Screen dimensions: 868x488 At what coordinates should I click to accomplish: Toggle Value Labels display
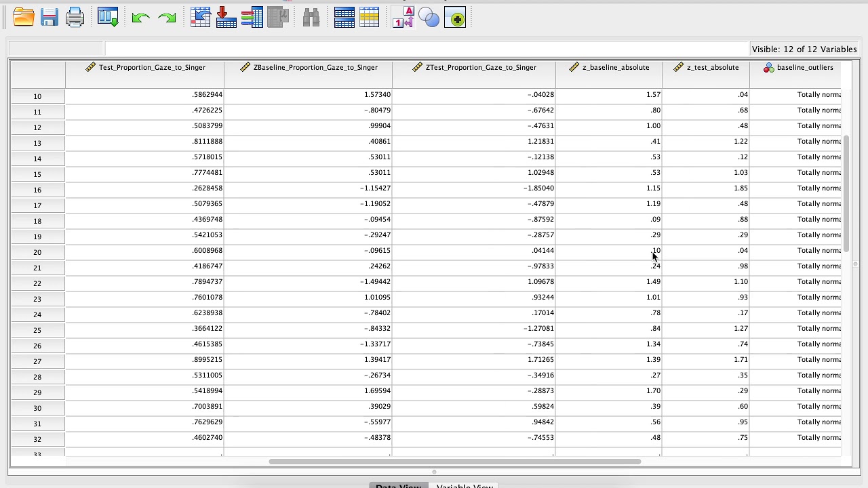[403, 18]
